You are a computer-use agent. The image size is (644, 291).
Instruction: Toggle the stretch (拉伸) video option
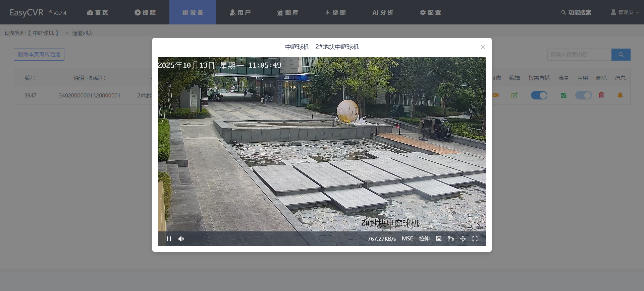424,239
